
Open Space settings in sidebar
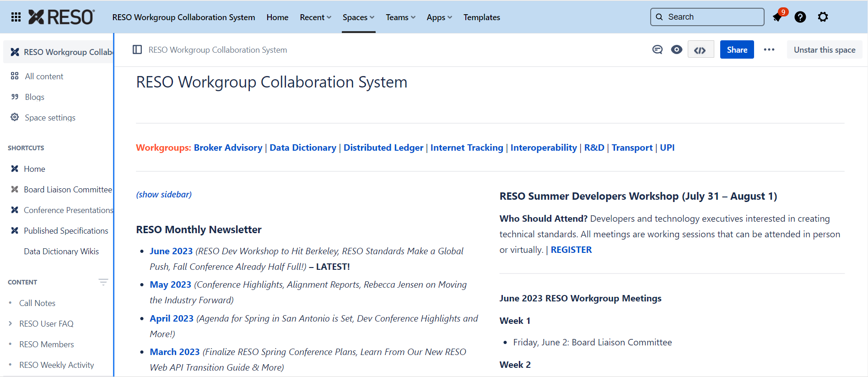tap(50, 117)
